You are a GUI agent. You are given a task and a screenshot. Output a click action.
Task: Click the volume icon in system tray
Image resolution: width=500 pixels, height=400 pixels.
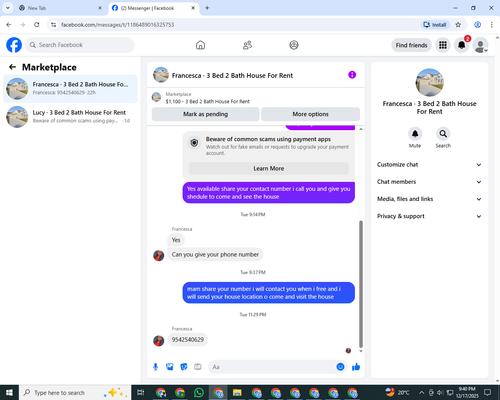click(440, 393)
